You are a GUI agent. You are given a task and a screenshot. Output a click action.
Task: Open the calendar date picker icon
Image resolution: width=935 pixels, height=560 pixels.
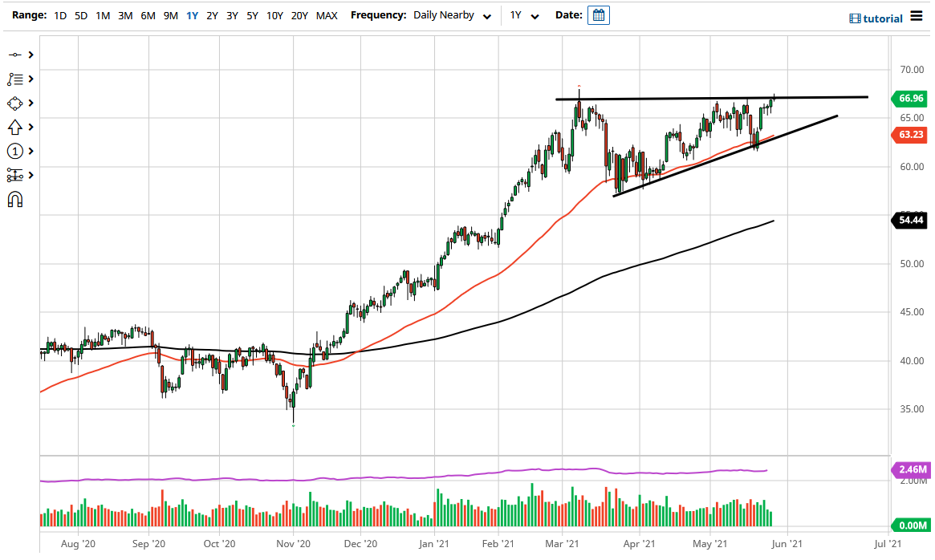(x=598, y=14)
